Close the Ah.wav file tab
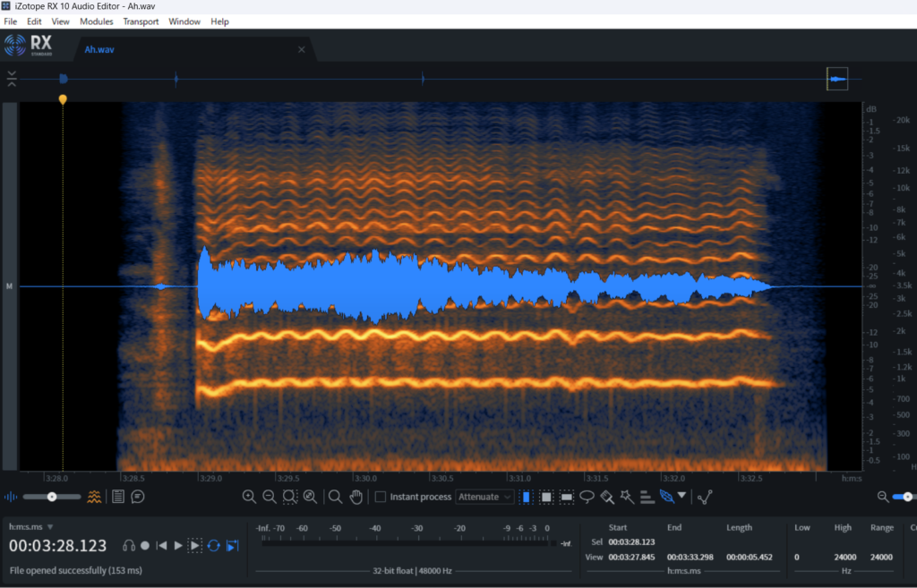Viewport: 917px width, 588px height. [x=301, y=50]
